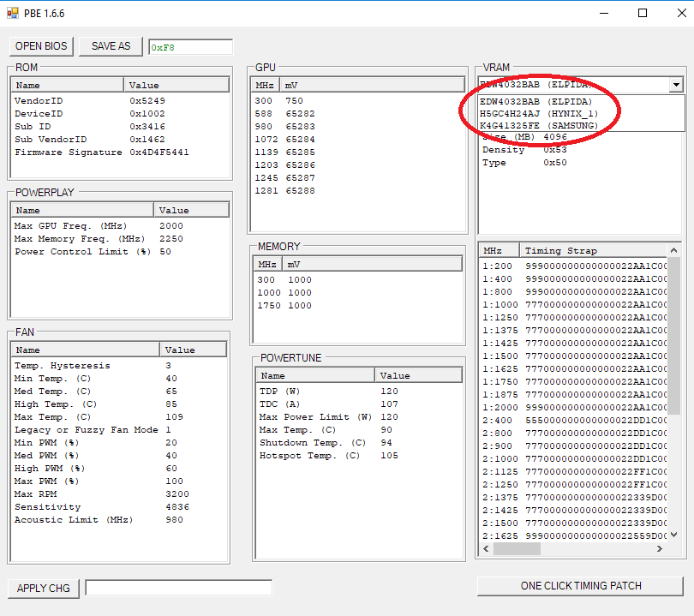Viewport: 694px width, 616px height.
Task: Select the 1281 MHz GPU clock row
Action: 284,190
